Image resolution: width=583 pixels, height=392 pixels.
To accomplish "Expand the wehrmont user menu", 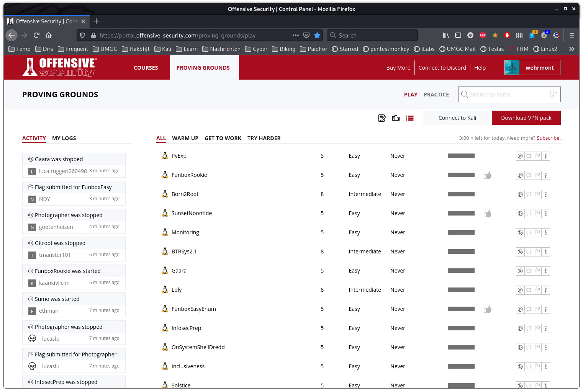I will pyautogui.click(x=532, y=68).
